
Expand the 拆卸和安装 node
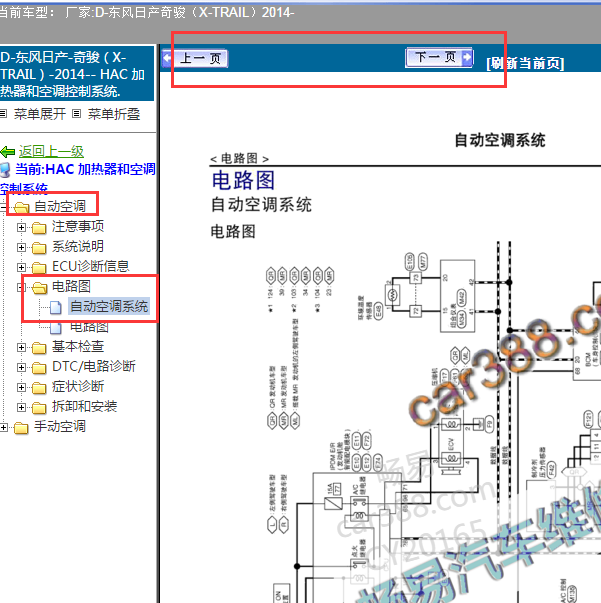click(21, 407)
